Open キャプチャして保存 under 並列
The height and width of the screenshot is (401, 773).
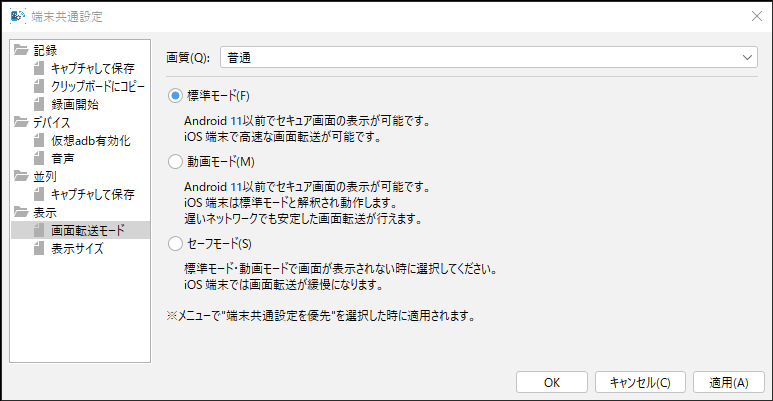point(93,194)
